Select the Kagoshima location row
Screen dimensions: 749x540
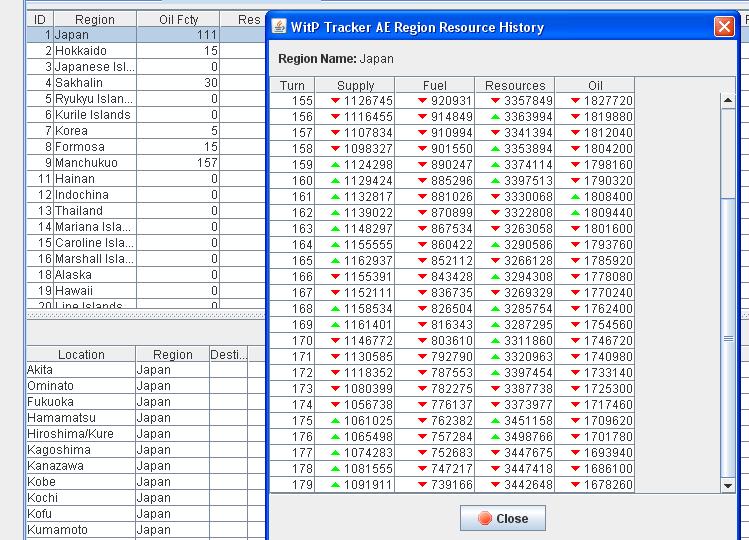146,450
